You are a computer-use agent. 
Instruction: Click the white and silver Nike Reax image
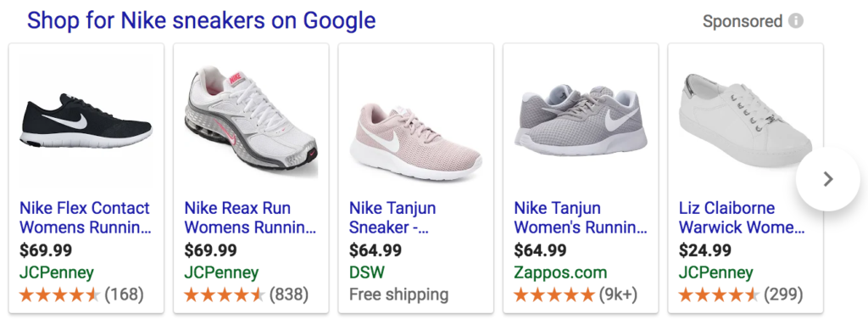tap(251, 122)
